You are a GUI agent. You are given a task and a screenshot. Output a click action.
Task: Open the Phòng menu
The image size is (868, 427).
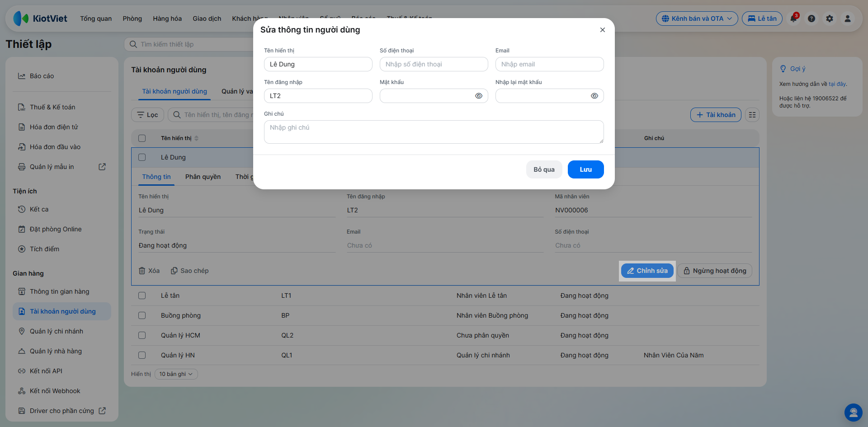(132, 19)
